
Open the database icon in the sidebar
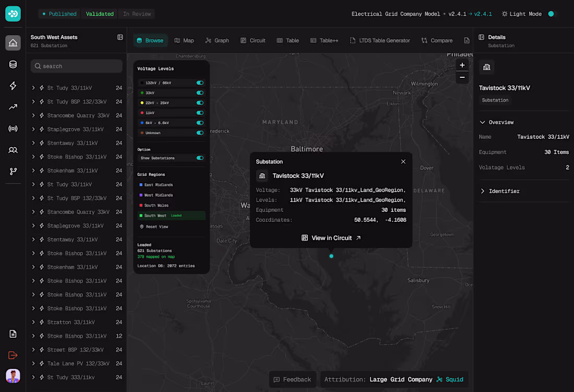click(x=13, y=64)
